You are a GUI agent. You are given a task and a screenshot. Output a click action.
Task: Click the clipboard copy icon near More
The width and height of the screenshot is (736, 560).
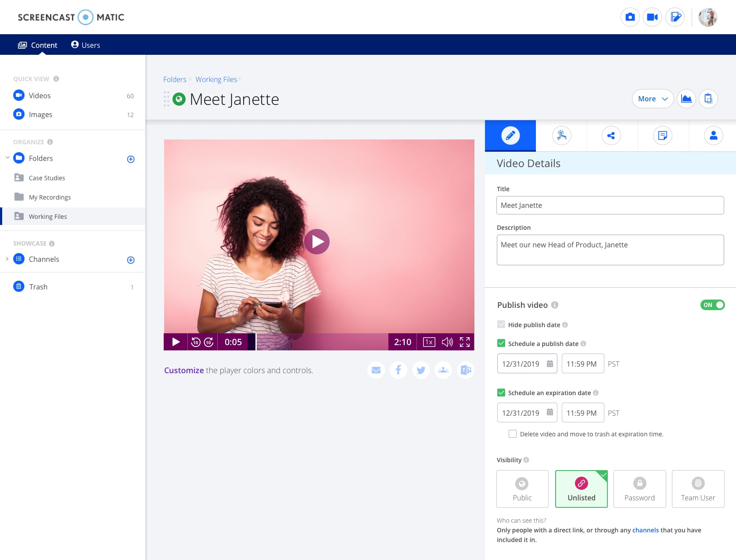coord(708,99)
